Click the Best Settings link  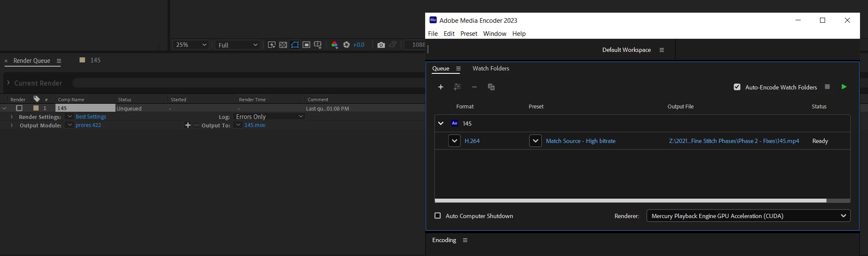click(91, 116)
